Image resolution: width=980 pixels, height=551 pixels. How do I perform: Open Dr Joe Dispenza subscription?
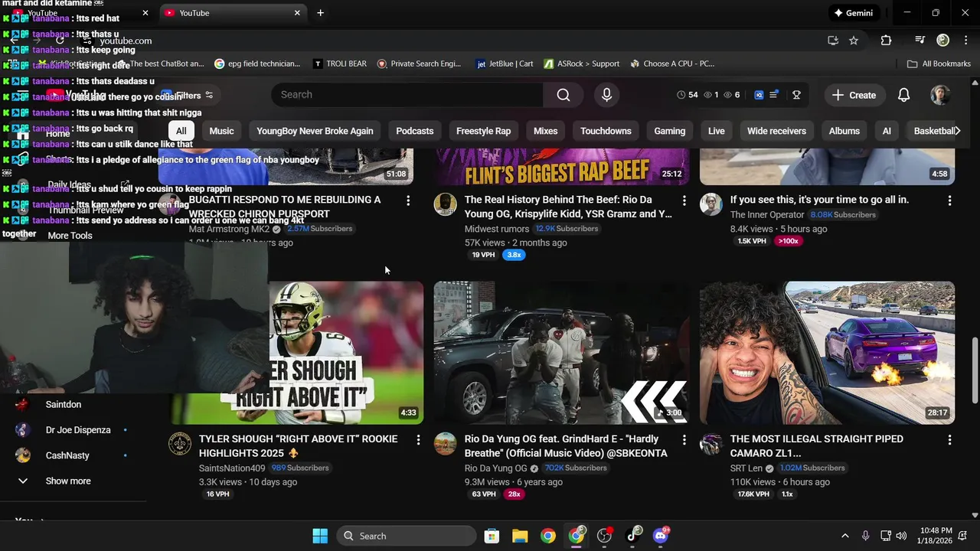(77, 430)
